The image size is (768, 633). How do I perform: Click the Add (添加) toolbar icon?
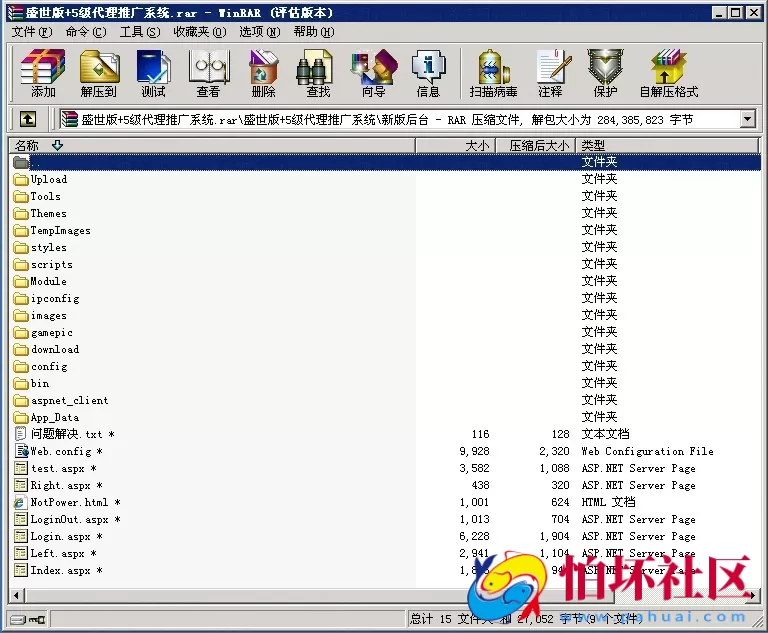click(x=43, y=73)
